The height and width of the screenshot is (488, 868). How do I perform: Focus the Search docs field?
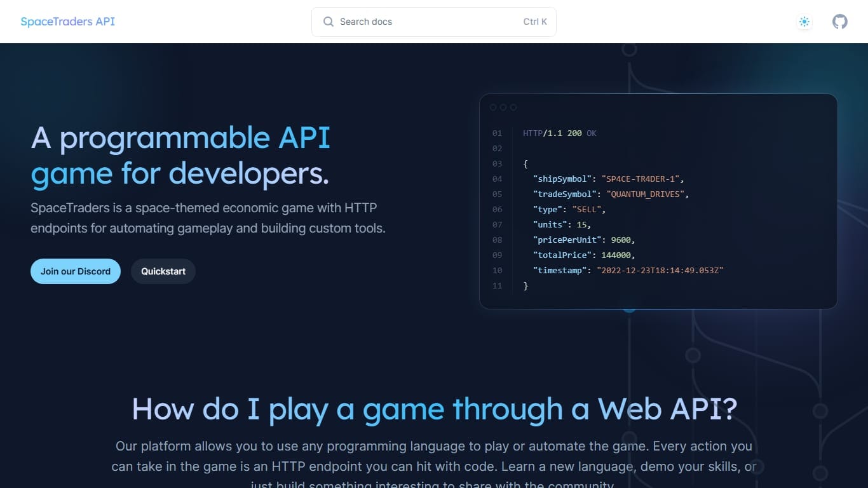tap(433, 22)
